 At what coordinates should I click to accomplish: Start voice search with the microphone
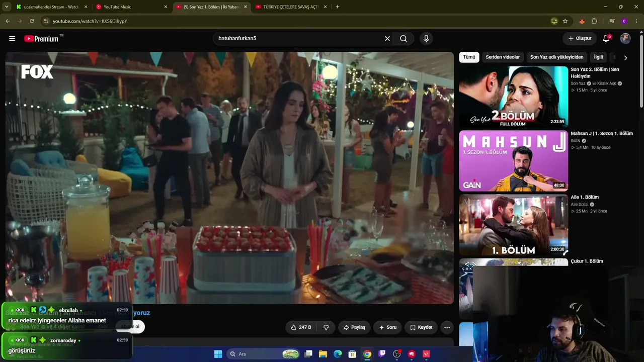tap(426, 39)
